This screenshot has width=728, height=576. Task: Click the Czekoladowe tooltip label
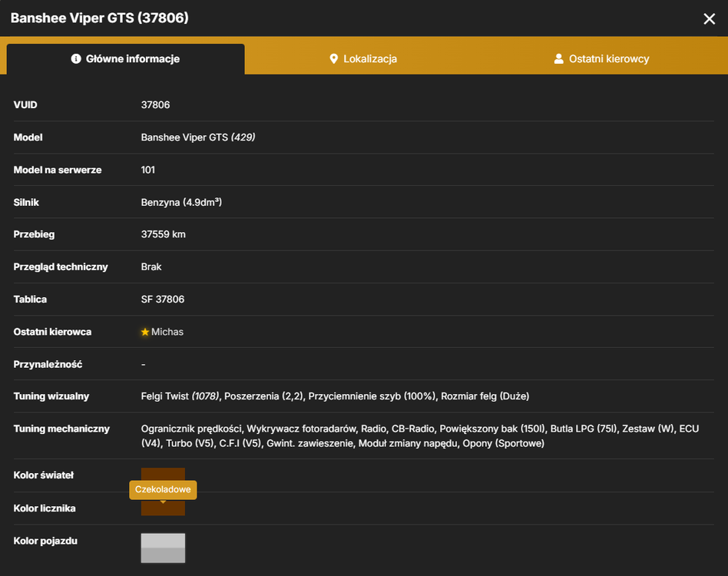[163, 490]
